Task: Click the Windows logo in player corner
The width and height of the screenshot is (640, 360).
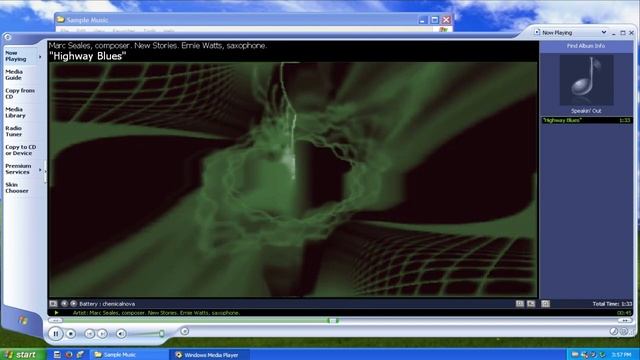Action: point(22,320)
